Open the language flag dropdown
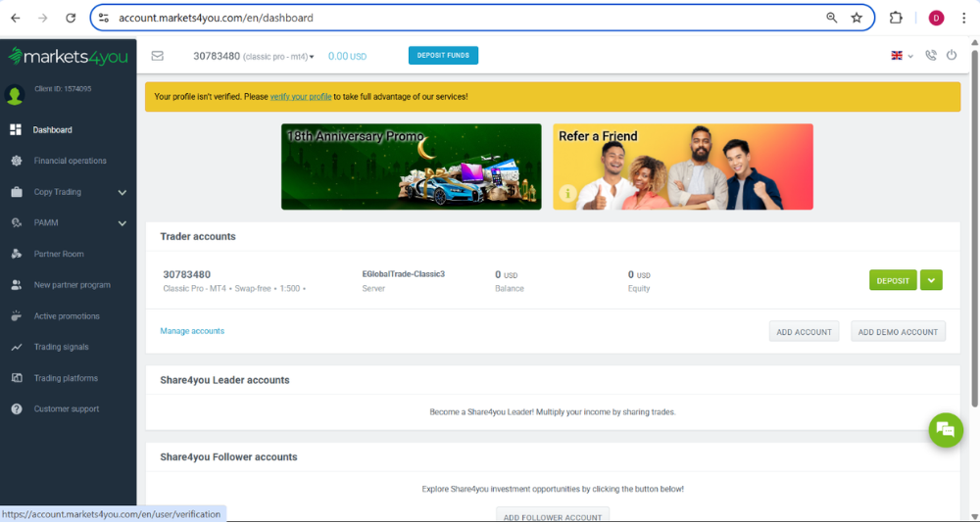This screenshot has width=980, height=524. click(901, 56)
